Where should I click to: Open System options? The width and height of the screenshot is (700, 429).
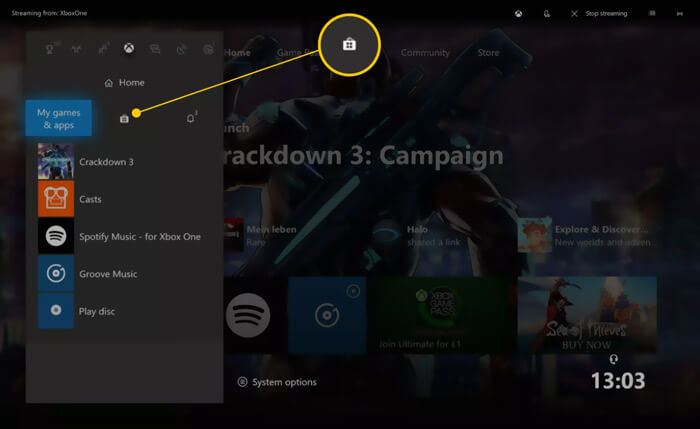pos(277,382)
